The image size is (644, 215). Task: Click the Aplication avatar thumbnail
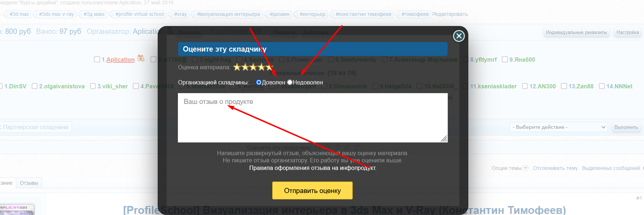(17, 210)
